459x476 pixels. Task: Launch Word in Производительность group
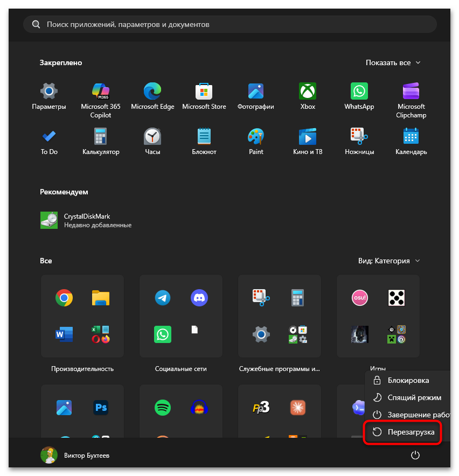coord(64,334)
